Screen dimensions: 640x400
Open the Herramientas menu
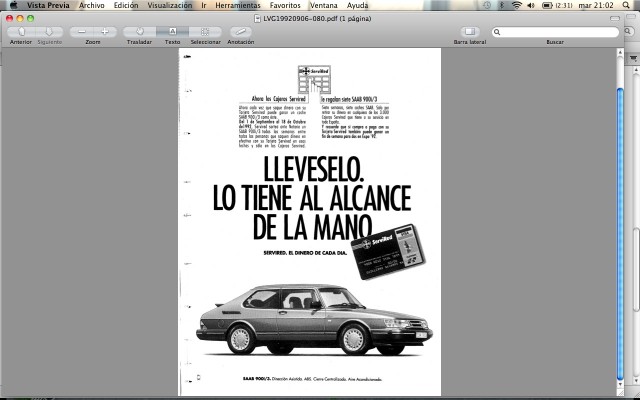tap(238, 5)
